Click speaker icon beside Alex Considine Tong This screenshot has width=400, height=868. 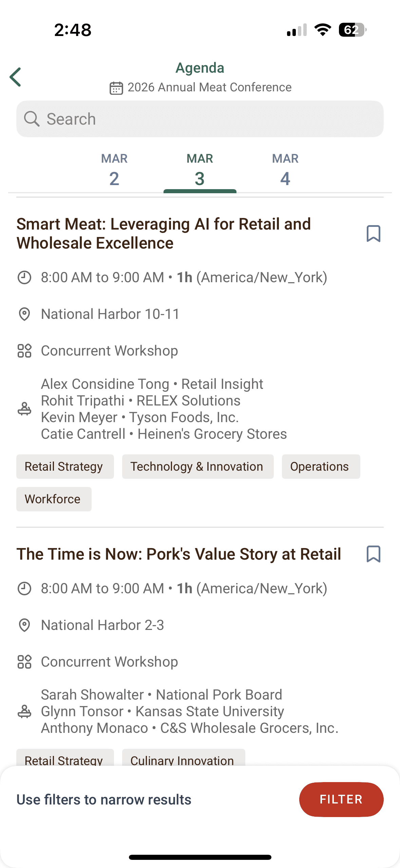click(24, 409)
